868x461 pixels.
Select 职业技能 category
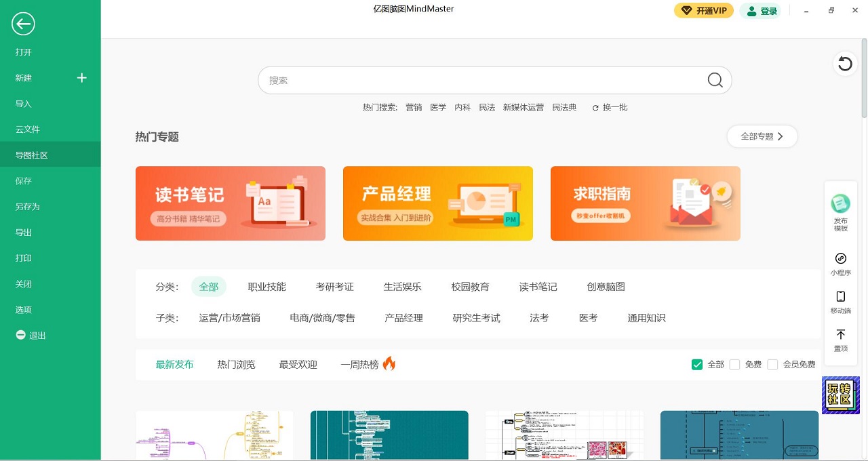[x=267, y=287]
